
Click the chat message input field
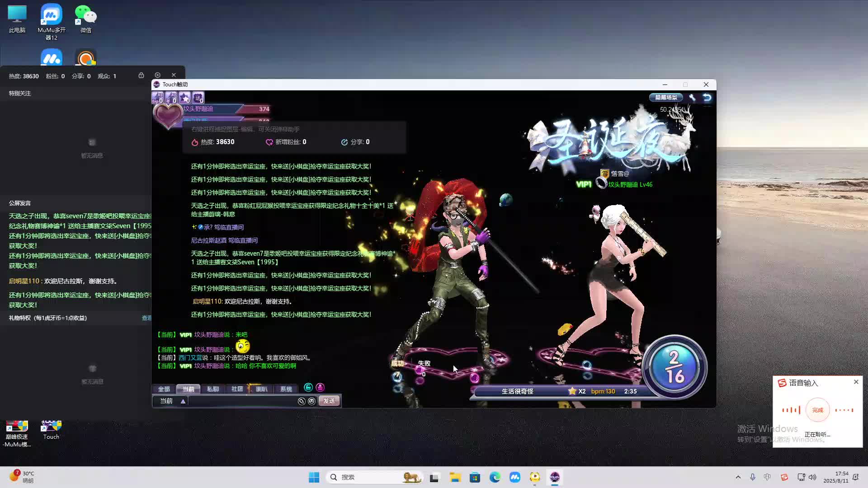pyautogui.click(x=242, y=401)
